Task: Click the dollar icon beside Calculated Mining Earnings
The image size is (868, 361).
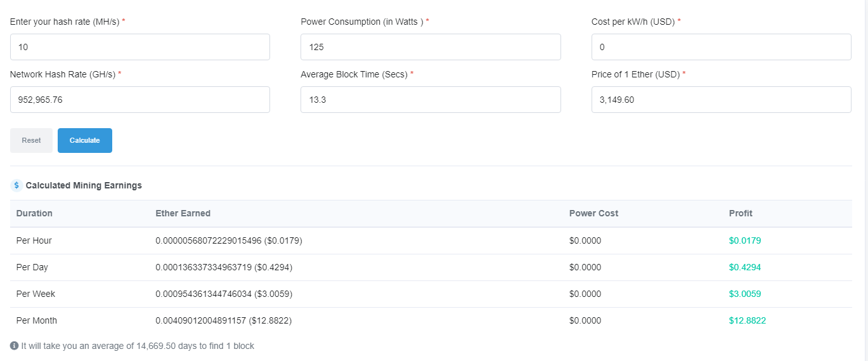Action: coord(16,185)
